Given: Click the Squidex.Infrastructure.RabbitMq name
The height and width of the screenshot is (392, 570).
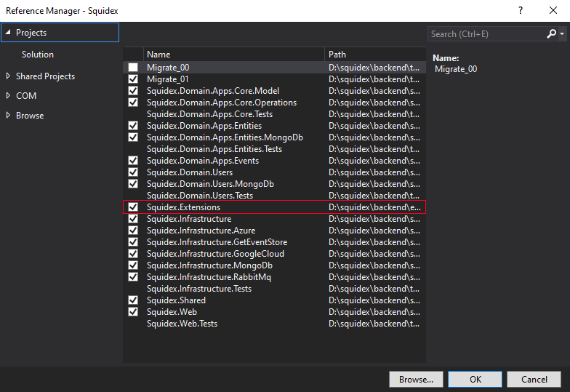Looking at the screenshot, I should [209, 276].
